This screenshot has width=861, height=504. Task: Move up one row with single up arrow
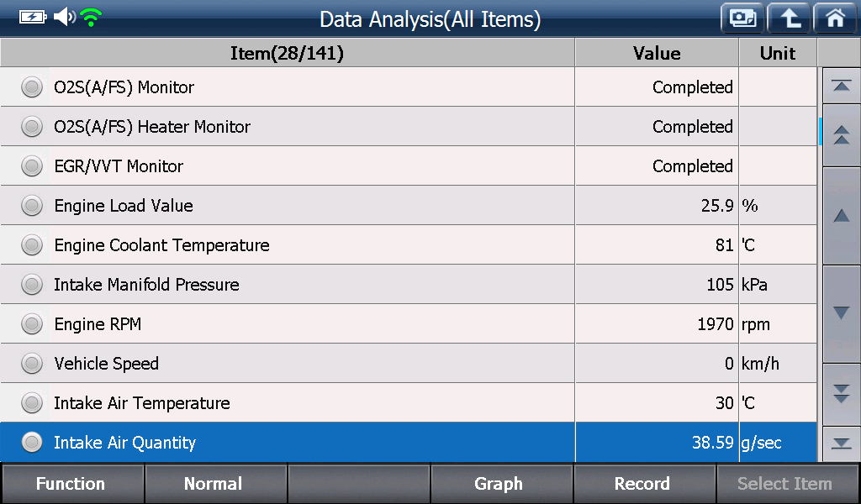click(x=841, y=216)
